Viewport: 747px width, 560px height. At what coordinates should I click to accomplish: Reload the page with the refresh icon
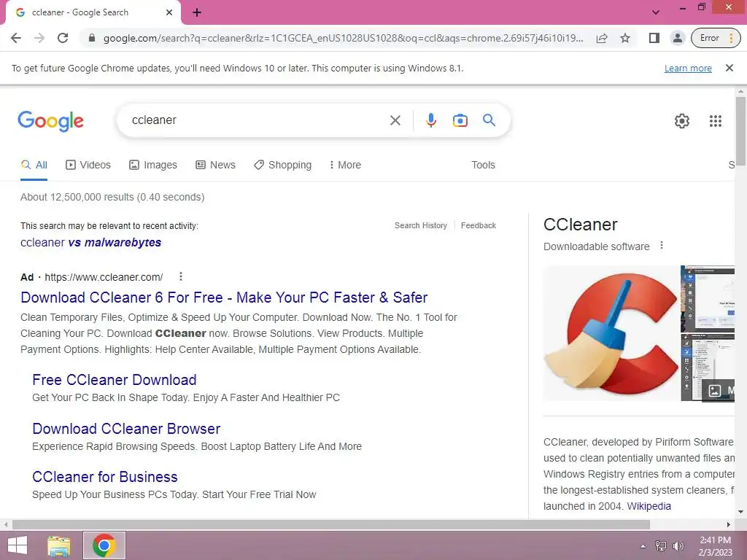(63, 38)
